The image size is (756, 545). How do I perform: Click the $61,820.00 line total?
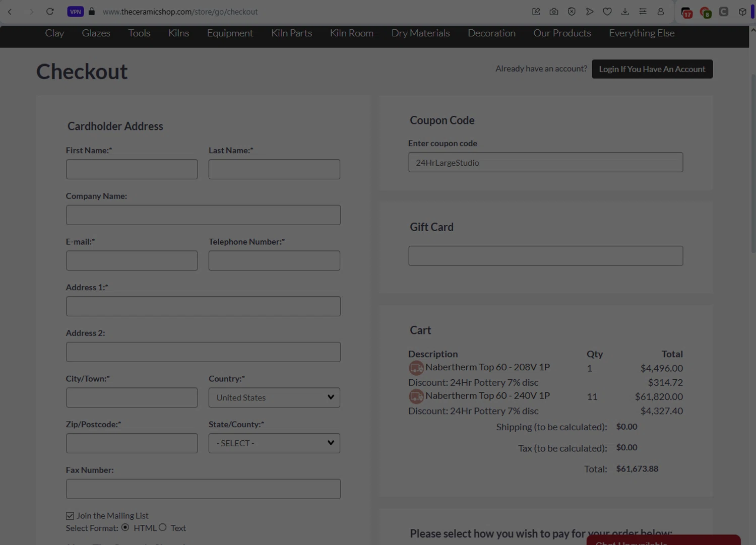coord(659,397)
